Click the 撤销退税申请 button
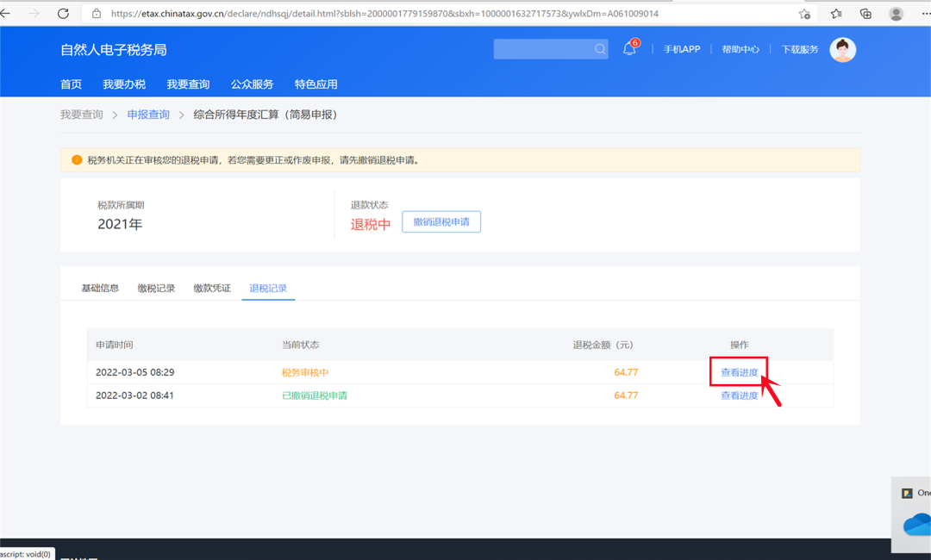Image resolution: width=931 pixels, height=560 pixels. (441, 222)
